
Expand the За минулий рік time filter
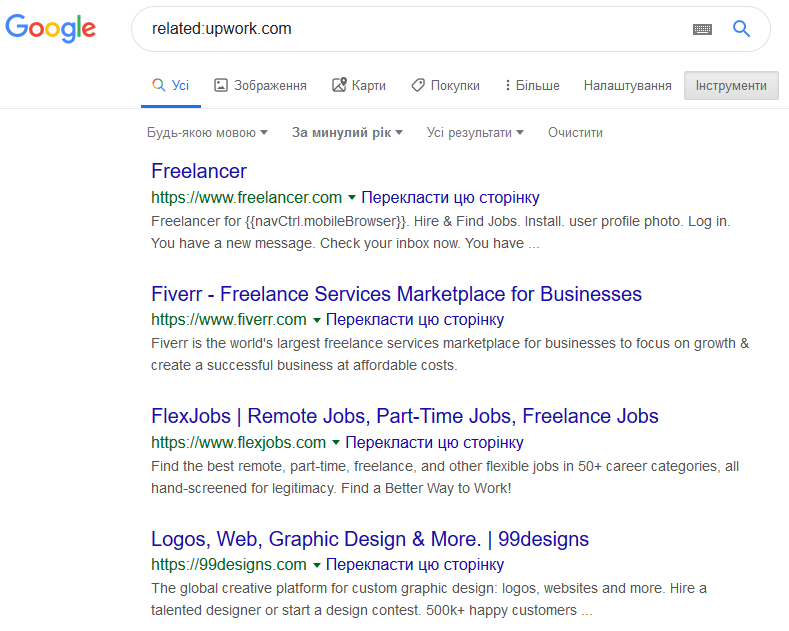(x=347, y=133)
